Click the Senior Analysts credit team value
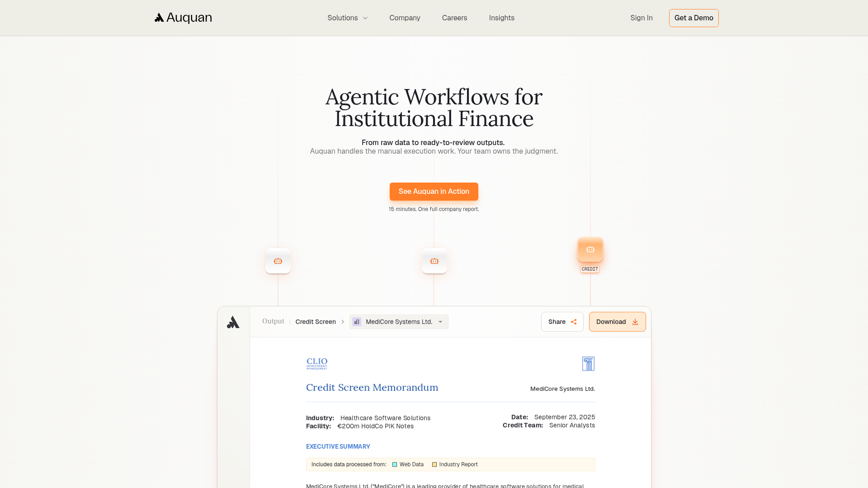 [572, 425]
